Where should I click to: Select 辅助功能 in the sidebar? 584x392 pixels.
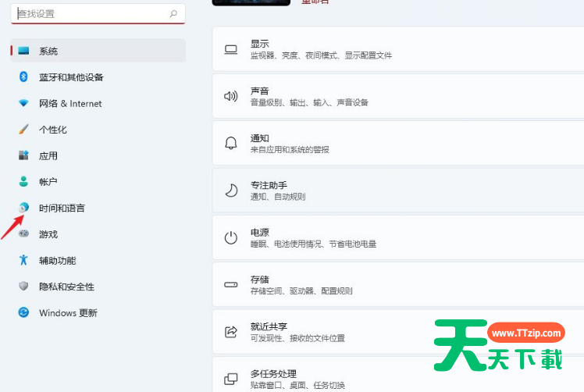click(57, 261)
